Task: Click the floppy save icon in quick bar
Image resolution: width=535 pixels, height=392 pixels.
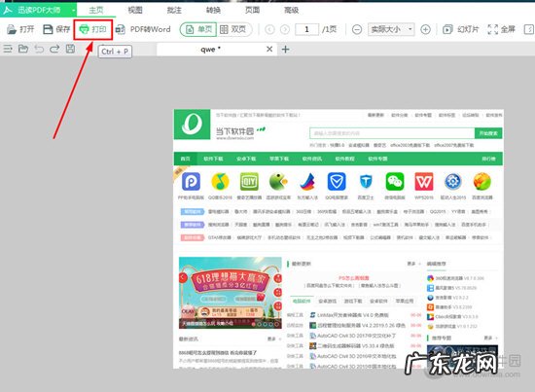Action: [x=70, y=50]
